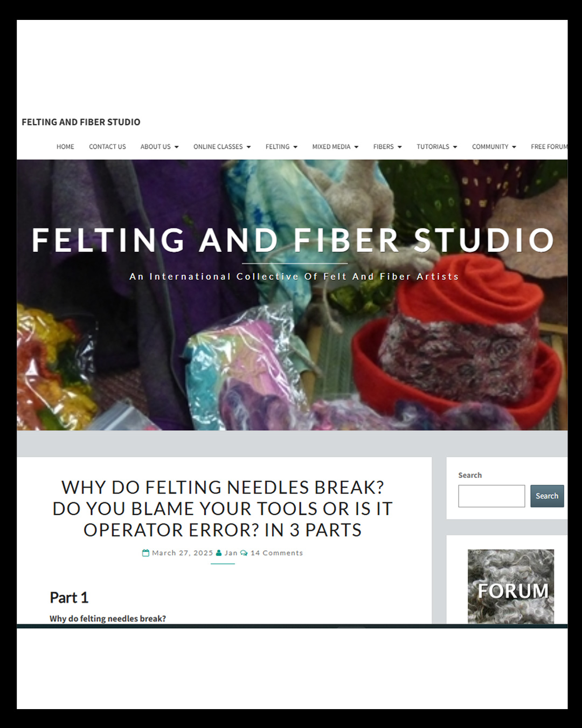
Task: Open the Forum wool thumbnail image
Action: click(511, 587)
